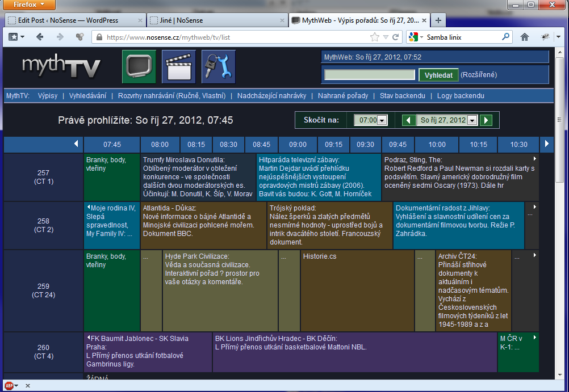The width and height of the screenshot is (569, 392).
Task: Open settings via keys and wrench icon
Action: point(218,67)
